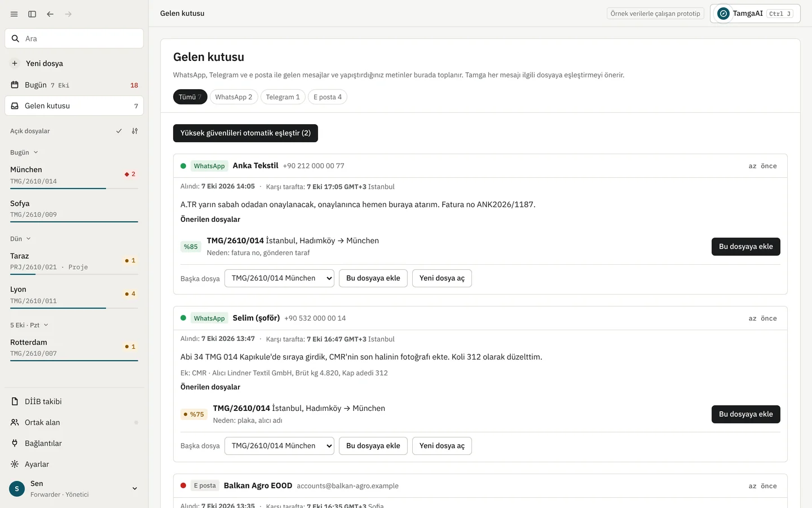Switch to the E posta 4 tab
Viewport: 812px width, 508px height.
(x=328, y=97)
